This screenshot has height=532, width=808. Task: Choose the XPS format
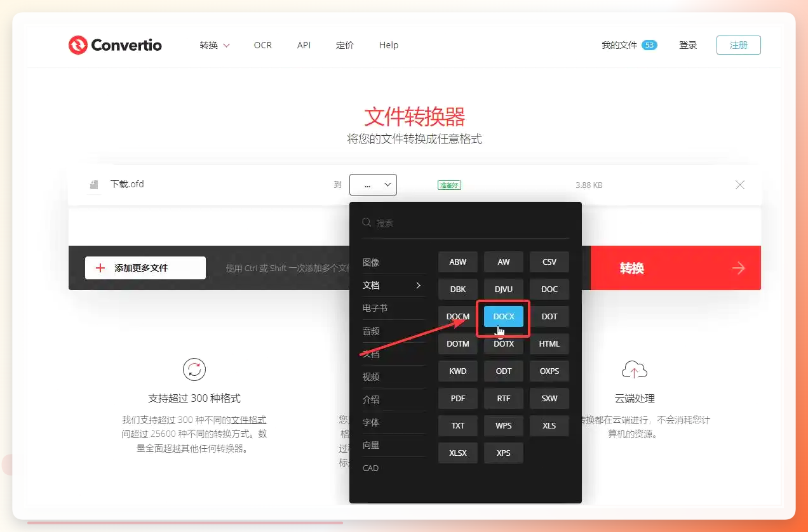(x=504, y=453)
